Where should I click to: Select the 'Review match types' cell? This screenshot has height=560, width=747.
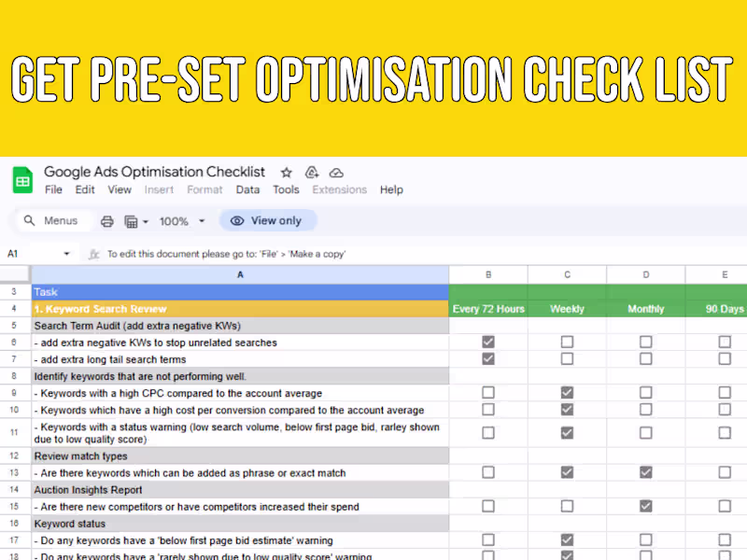point(240,455)
